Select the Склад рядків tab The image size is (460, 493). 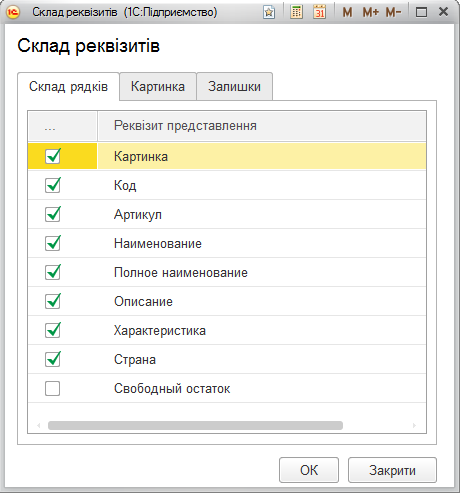68,86
